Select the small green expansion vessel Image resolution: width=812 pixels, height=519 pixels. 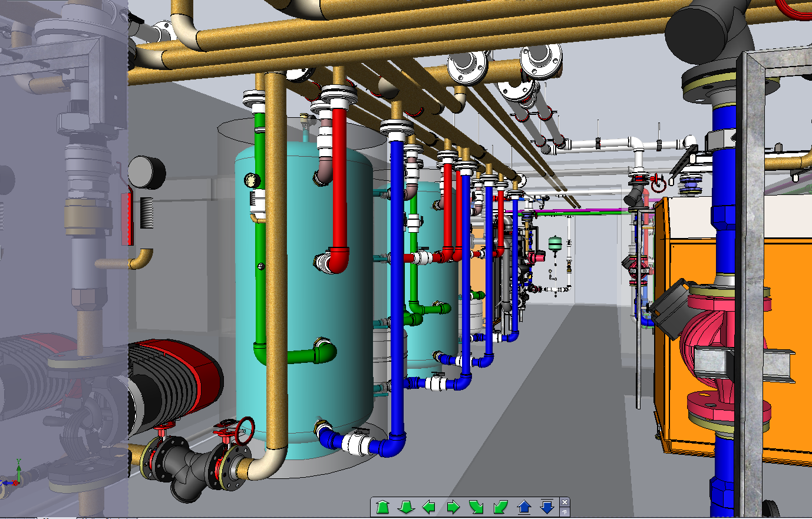point(554,242)
